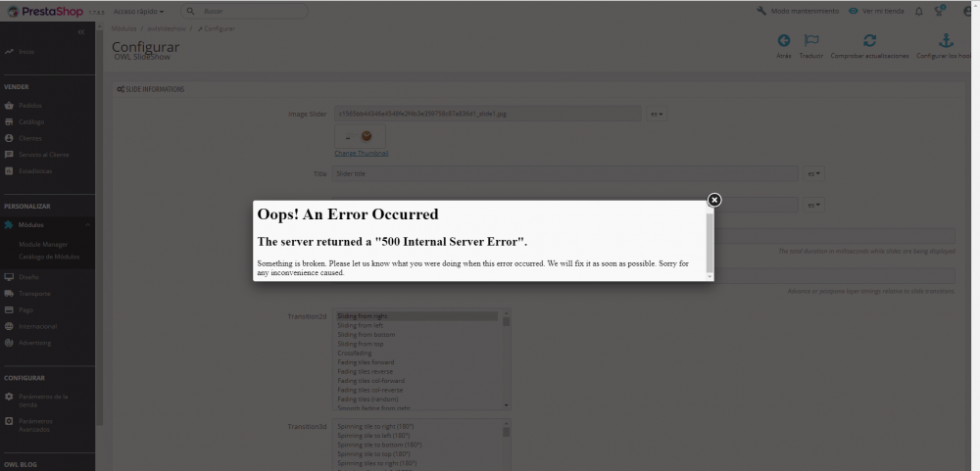Close the 500 error popup
Viewport: 980px width, 471px height.
point(713,200)
